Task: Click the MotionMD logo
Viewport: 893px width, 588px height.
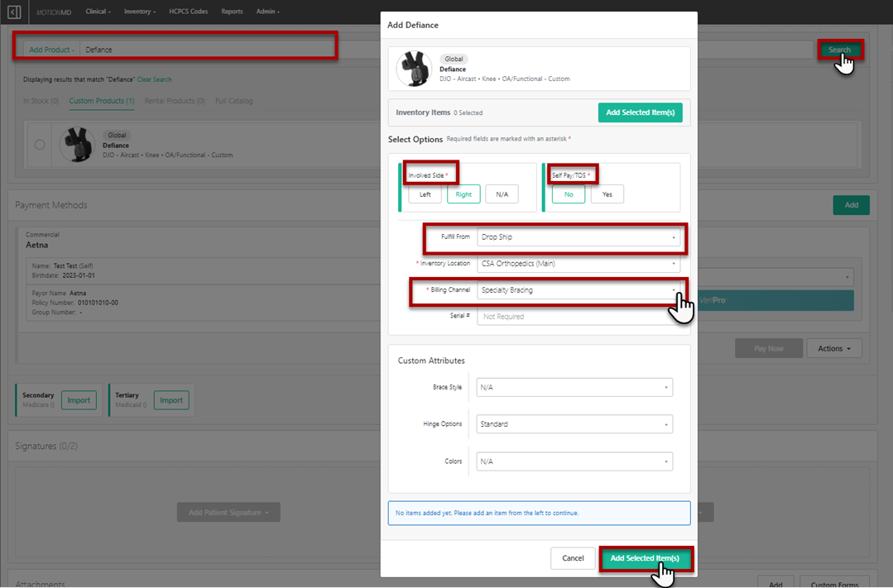Action: pyautogui.click(x=54, y=12)
